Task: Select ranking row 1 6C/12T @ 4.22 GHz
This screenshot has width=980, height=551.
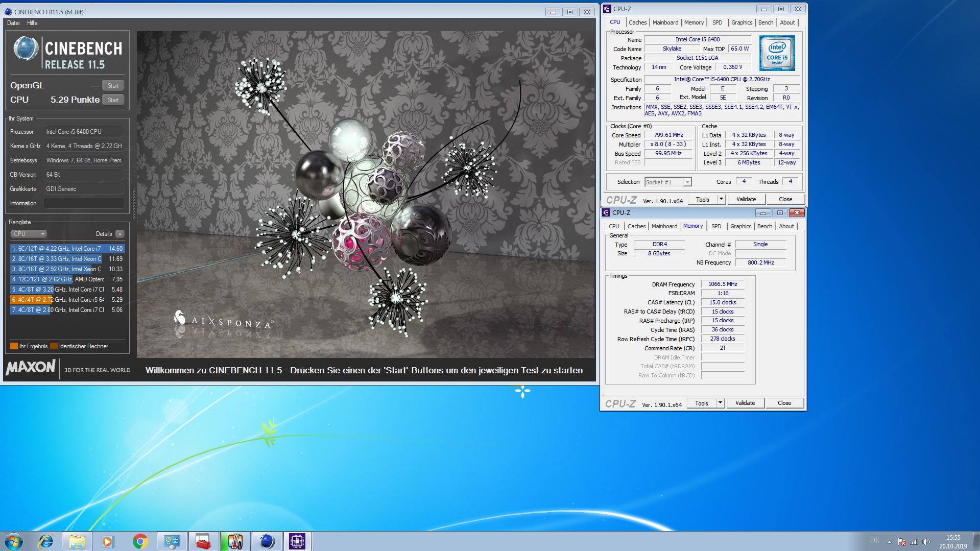Action: [x=67, y=249]
